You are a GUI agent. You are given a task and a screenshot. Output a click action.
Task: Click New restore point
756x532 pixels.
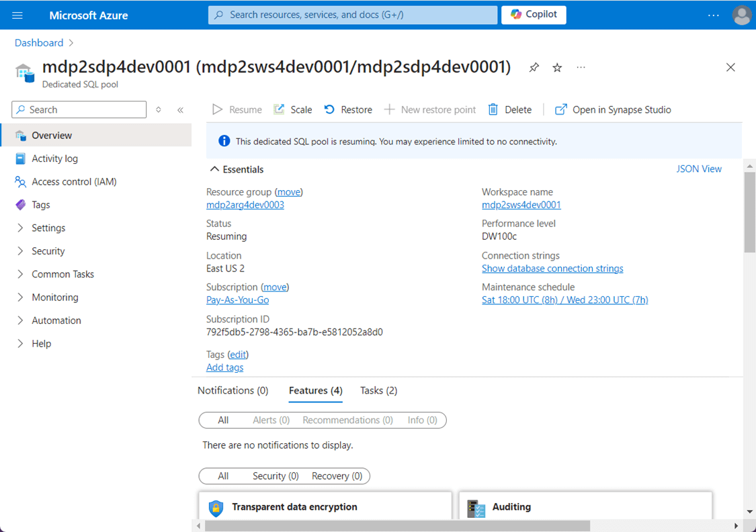(x=429, y=109)
